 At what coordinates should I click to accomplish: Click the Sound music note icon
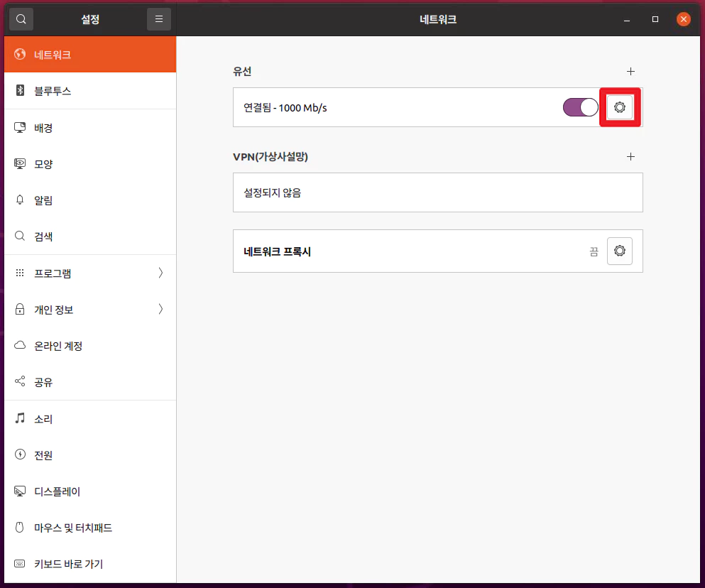[x=20, y=418]
